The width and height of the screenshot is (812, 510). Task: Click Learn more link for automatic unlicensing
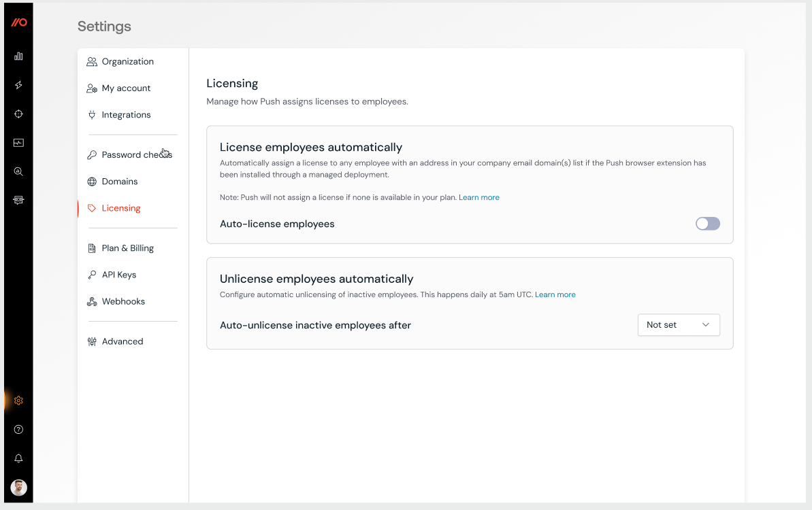555,295
